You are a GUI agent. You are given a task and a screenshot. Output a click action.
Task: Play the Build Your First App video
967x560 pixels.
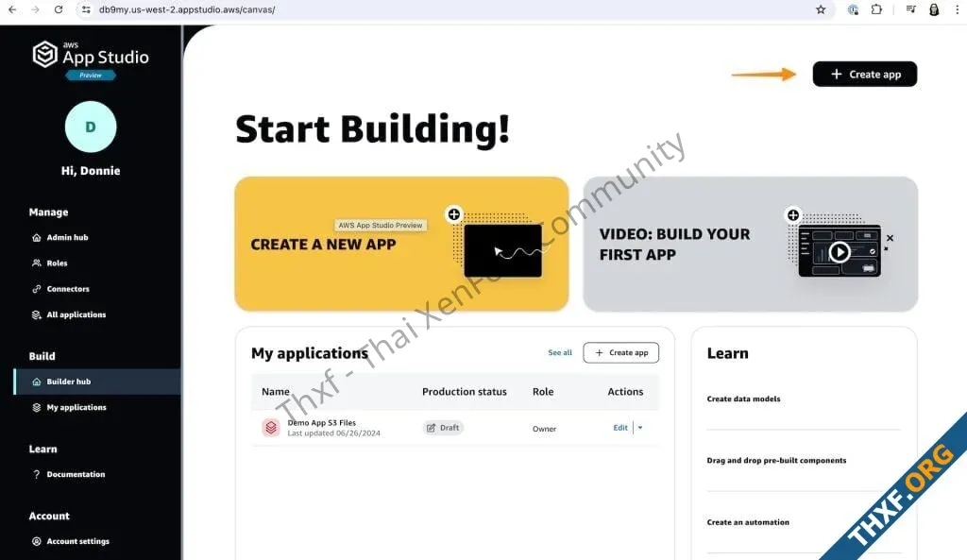point(840,251)
